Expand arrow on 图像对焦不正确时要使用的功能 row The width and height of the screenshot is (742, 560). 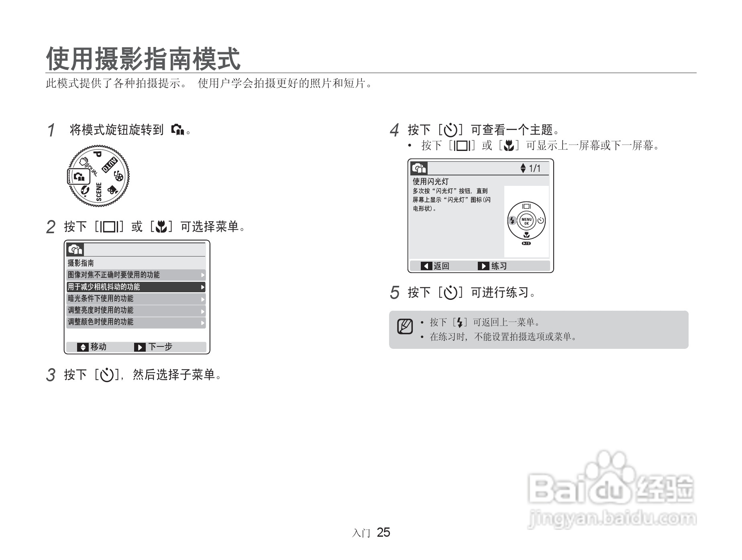[203, 275]
